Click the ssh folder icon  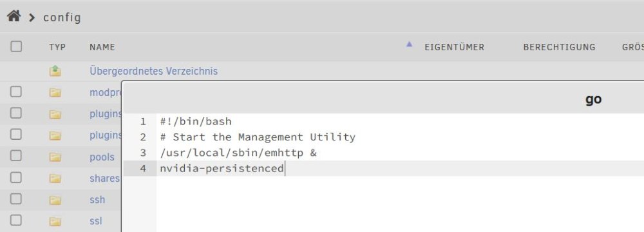[x=55, y=200]
